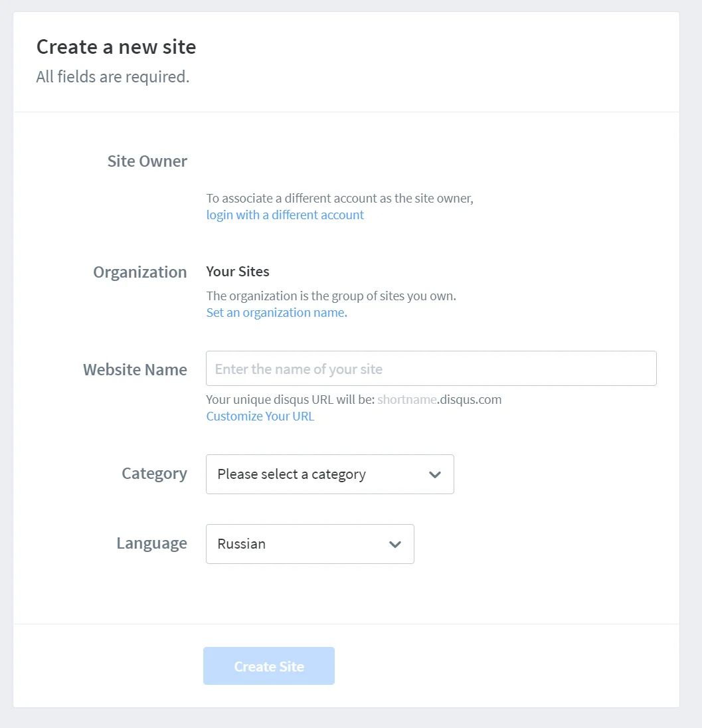
Task: Click 'login with a different account' link
Action: coord(285,215)
